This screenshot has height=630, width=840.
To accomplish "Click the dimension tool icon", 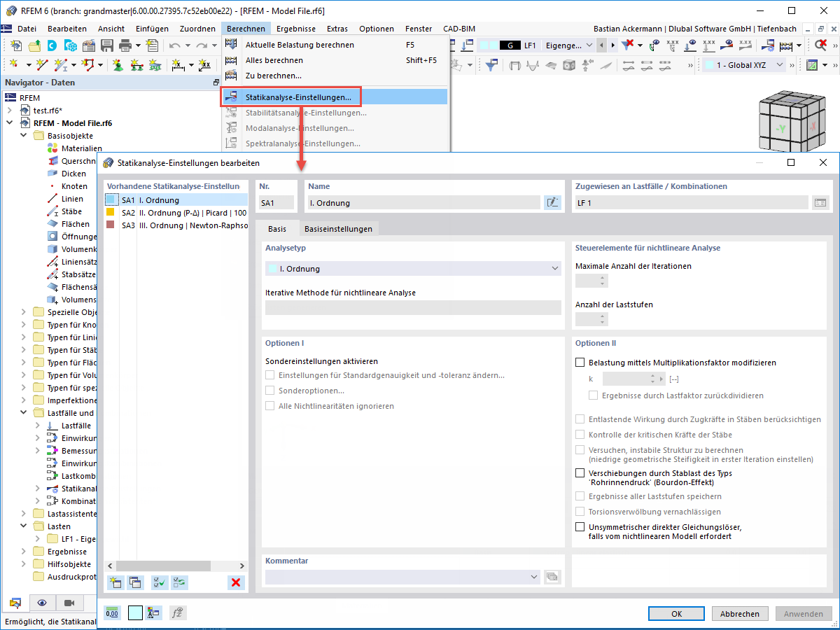I will [178, 64].
